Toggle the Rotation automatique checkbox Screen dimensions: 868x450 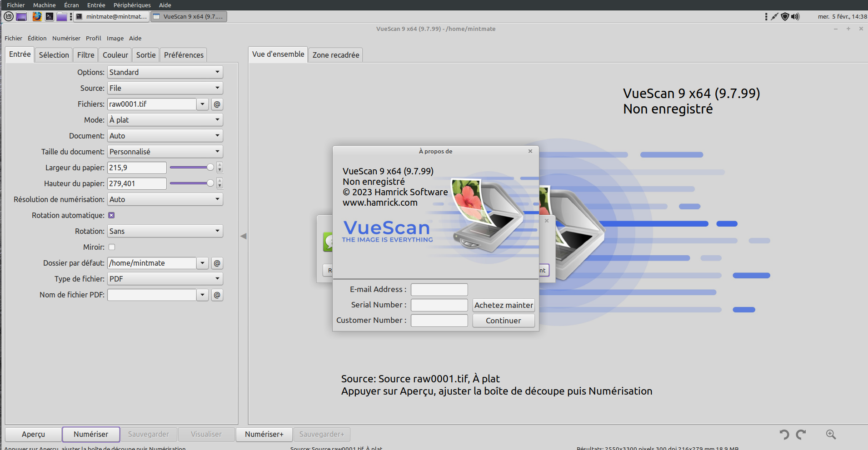click(x=111, y=215)
